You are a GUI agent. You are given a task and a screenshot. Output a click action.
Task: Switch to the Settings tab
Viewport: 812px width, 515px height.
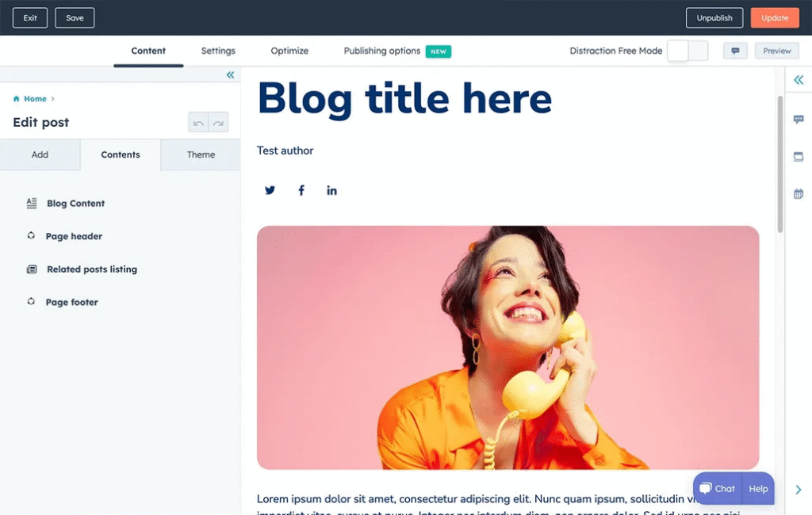coord(218,51)
